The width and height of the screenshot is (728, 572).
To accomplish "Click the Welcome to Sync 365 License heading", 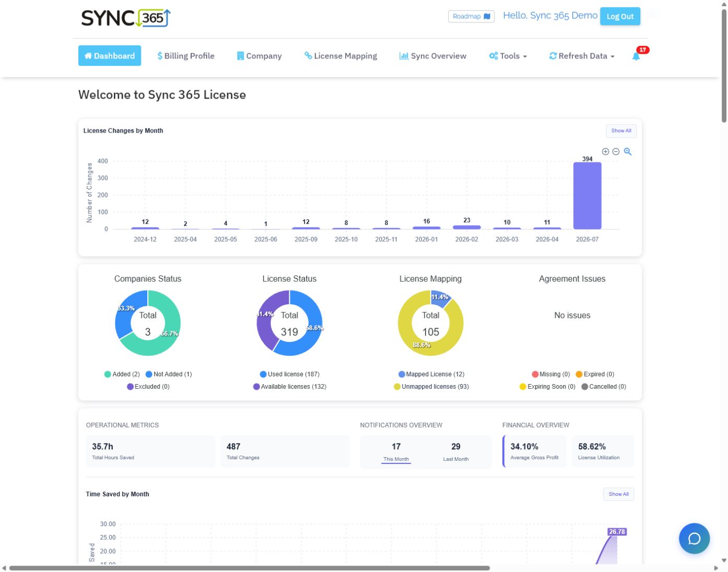I will (x=162, y=95).
